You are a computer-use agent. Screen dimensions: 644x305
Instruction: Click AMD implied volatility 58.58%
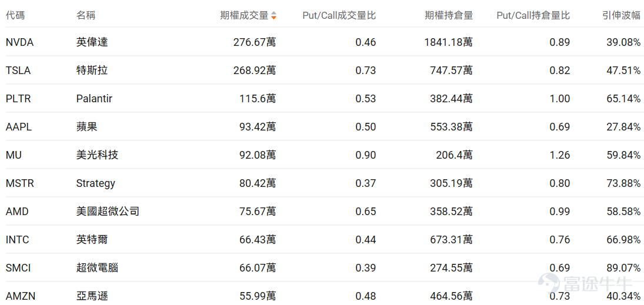(623, 212)
